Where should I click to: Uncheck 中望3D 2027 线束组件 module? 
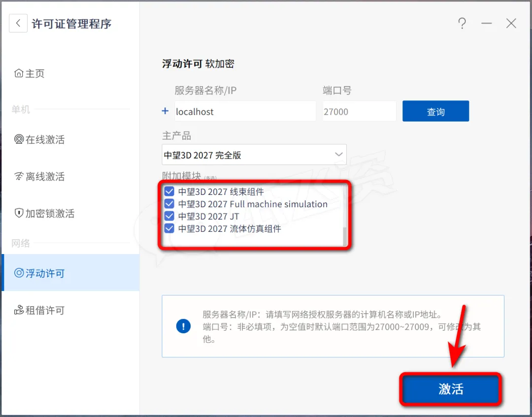[169, 192]
